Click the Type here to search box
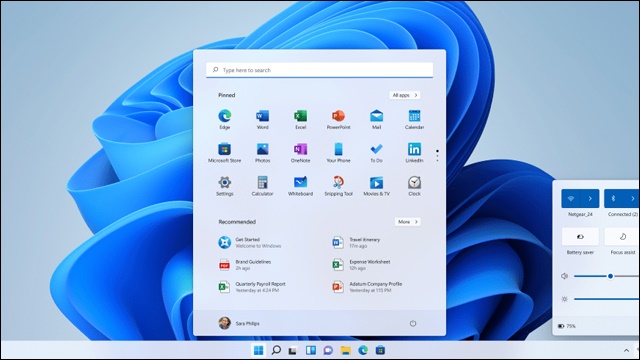The image size is (640, 360). (x=320, y=70)
